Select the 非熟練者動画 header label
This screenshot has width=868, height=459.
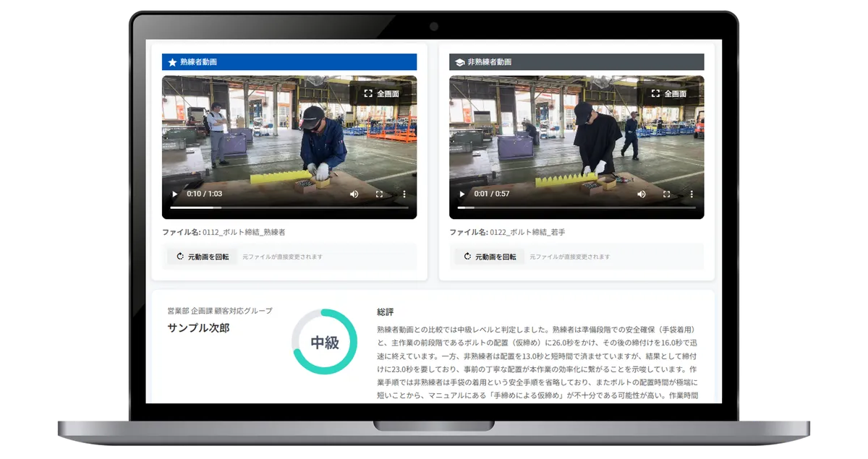pos(490,62)
